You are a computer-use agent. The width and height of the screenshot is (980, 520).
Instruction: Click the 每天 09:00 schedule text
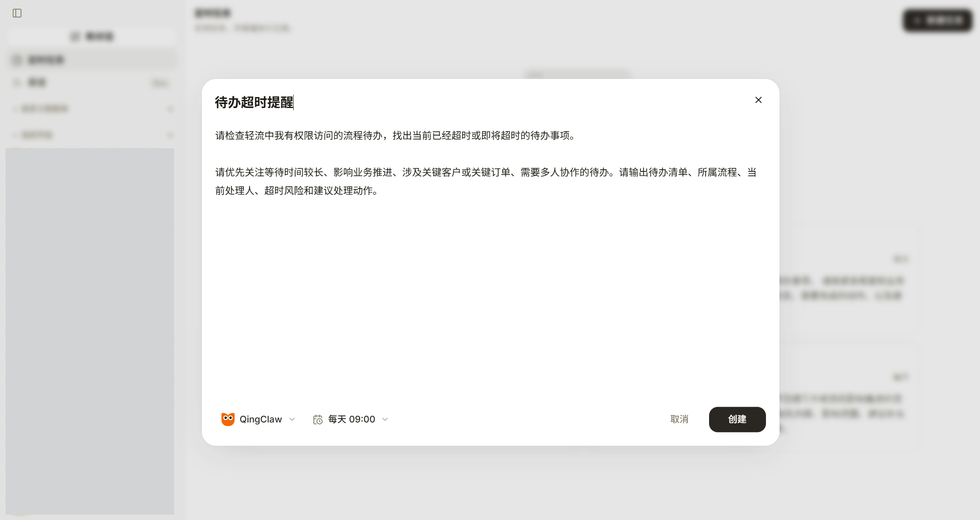point(351,419)
